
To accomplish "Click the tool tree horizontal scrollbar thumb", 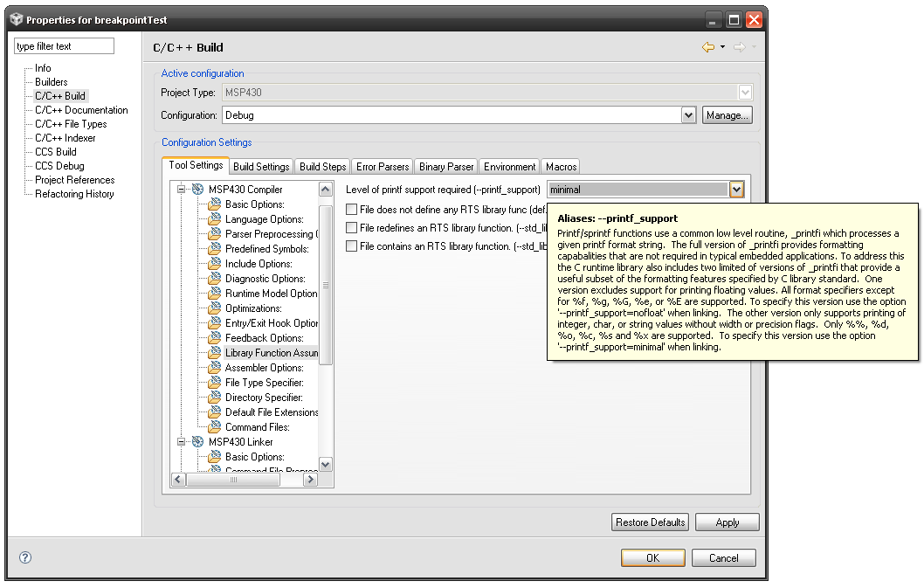I will 233,480.
